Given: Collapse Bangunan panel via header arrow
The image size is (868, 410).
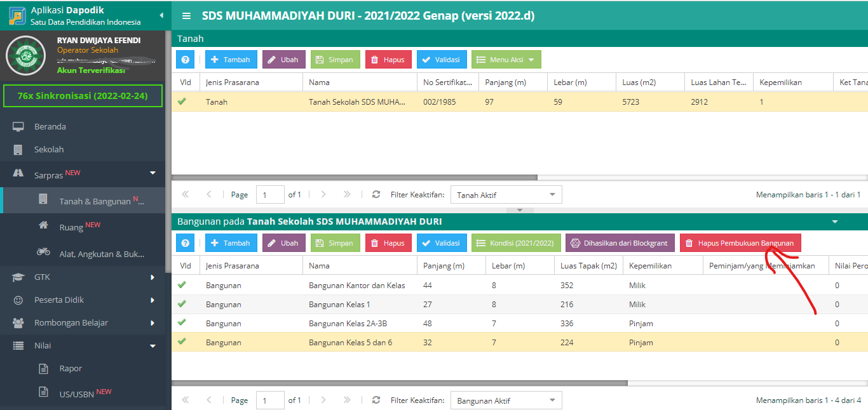Looking at the screenshot, I should 835,222.
